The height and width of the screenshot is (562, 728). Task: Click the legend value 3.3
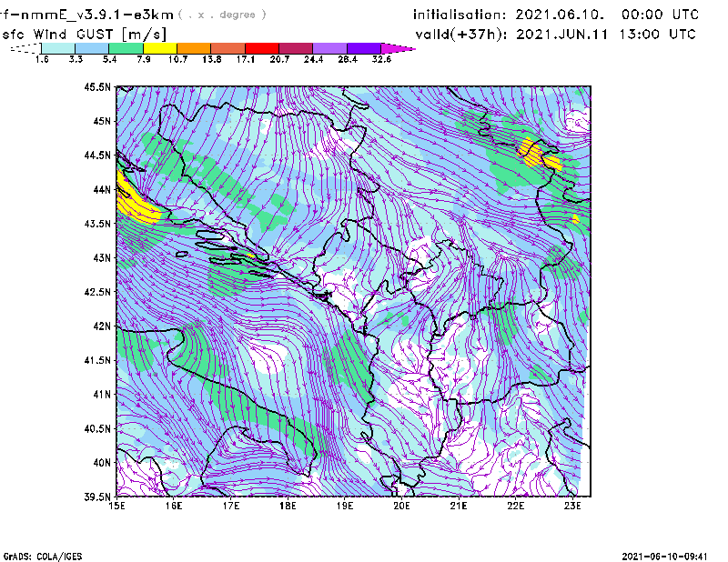pos(76,59)
